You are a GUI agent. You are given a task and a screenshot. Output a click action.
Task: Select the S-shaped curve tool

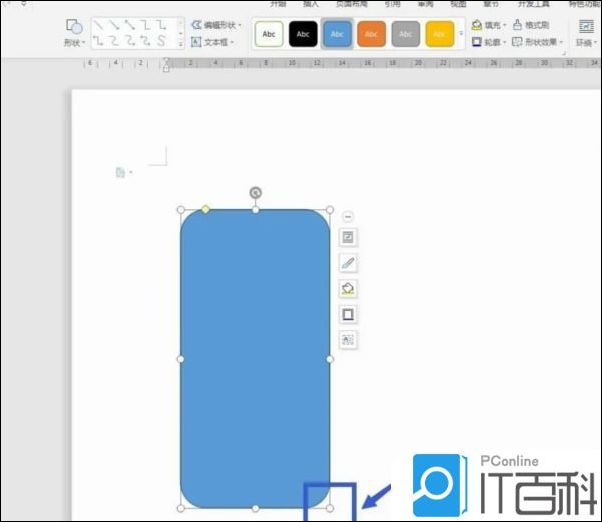pyautogui.click(x=162, y=40)
